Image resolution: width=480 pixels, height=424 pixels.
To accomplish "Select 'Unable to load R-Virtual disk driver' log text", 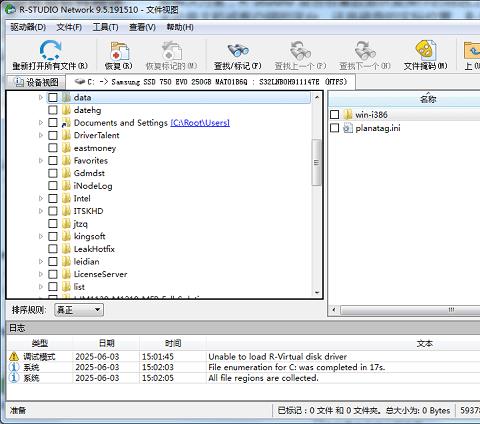I will click(x=277, y=356).
